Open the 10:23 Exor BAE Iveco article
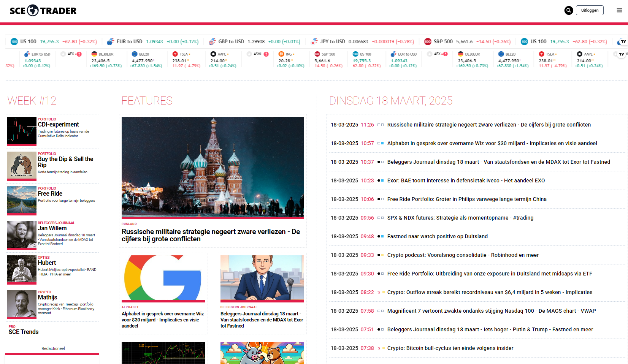The height and width of the screenshot is (364, 628). [466, 180]
